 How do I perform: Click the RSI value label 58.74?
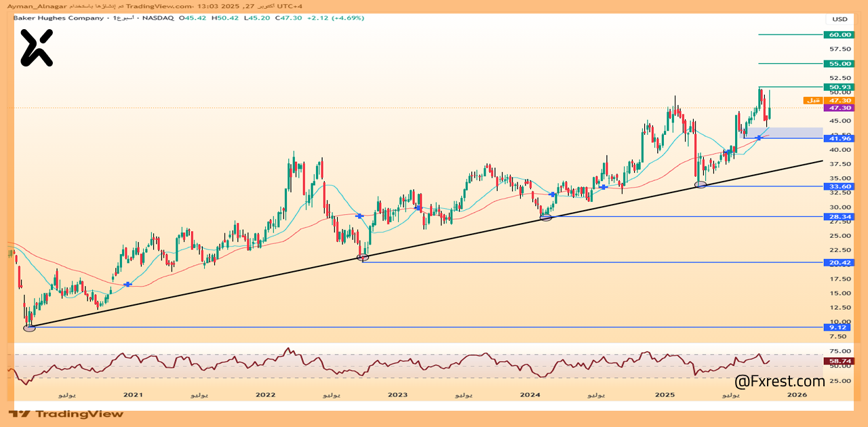click(x=840, y=361)
